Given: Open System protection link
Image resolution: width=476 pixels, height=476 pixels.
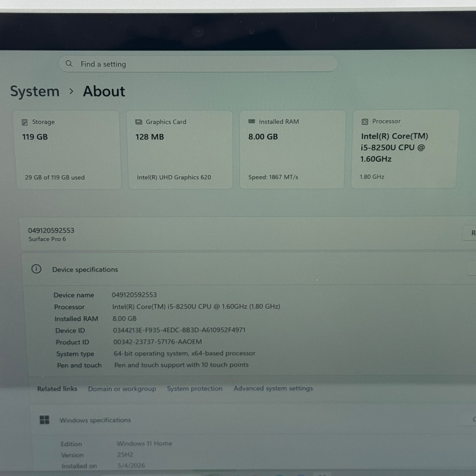Looking at the screenshot, I should point(195,388).
